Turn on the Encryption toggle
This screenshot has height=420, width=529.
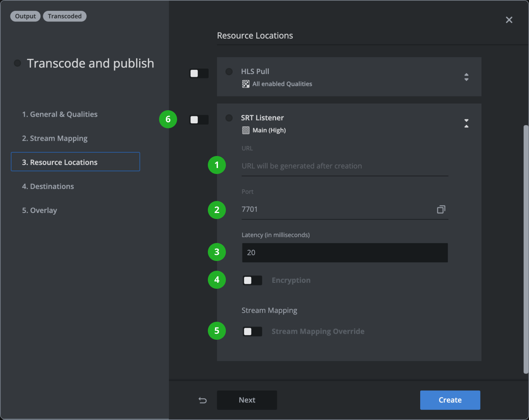point(252,280)
